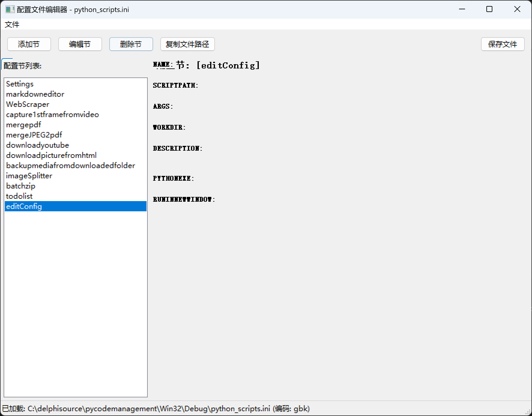Select the backupmediafromdownloadedfolder section
Image resolution: width=532 pixels, height=416 pixels.
[x=75, y=165]
